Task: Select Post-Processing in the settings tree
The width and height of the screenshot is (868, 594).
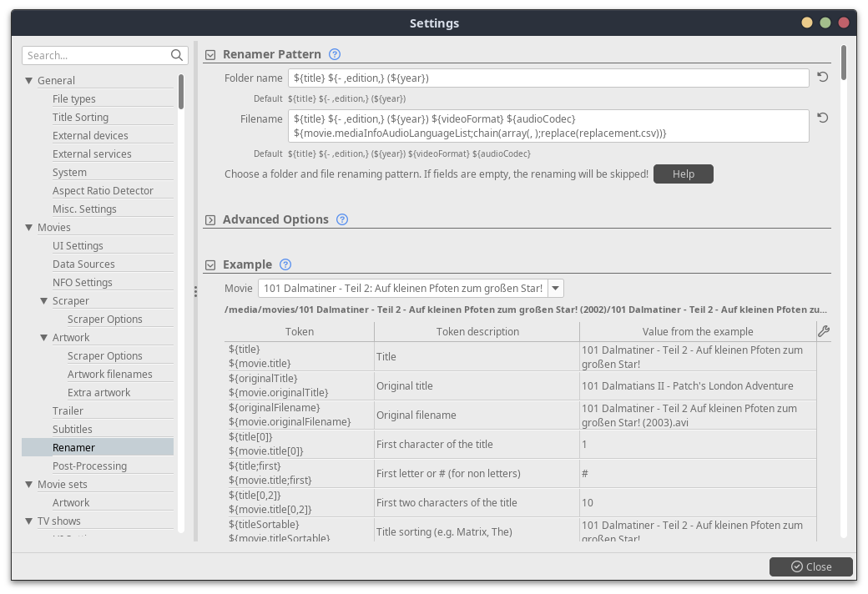Action: pos(89,466)
